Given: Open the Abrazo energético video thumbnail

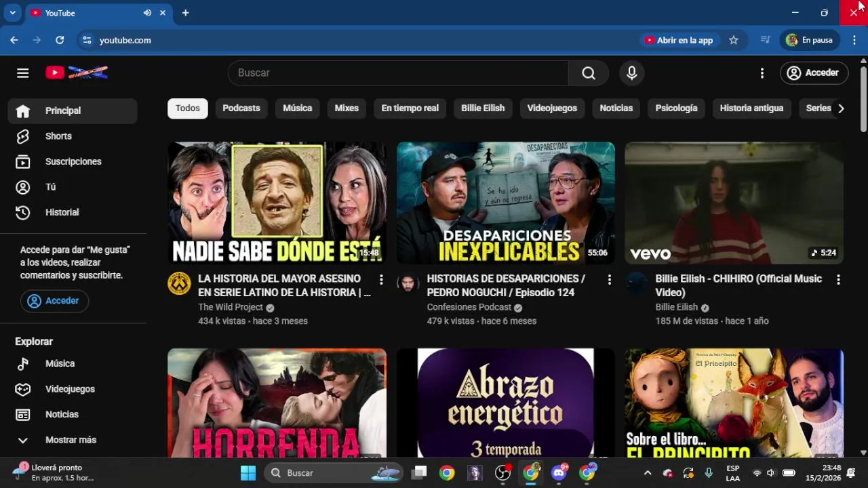Looking at the screenshot, I should pos(506,403).
